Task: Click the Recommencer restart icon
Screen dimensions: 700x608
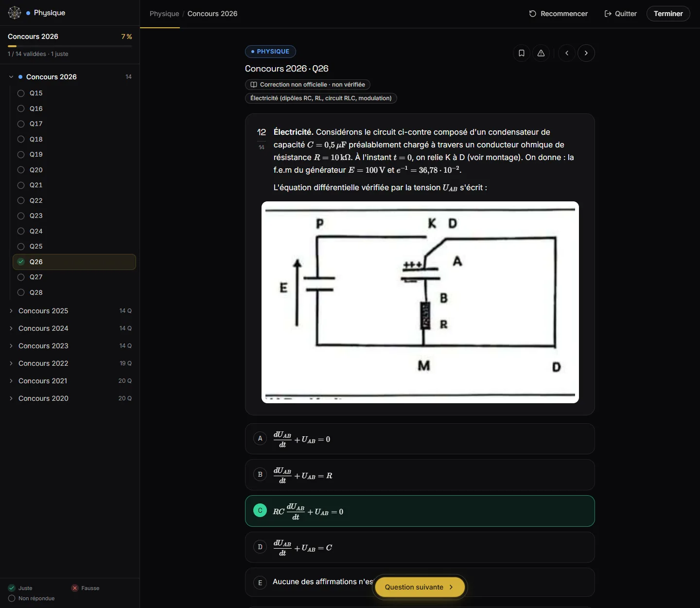Action: (533, 14)
